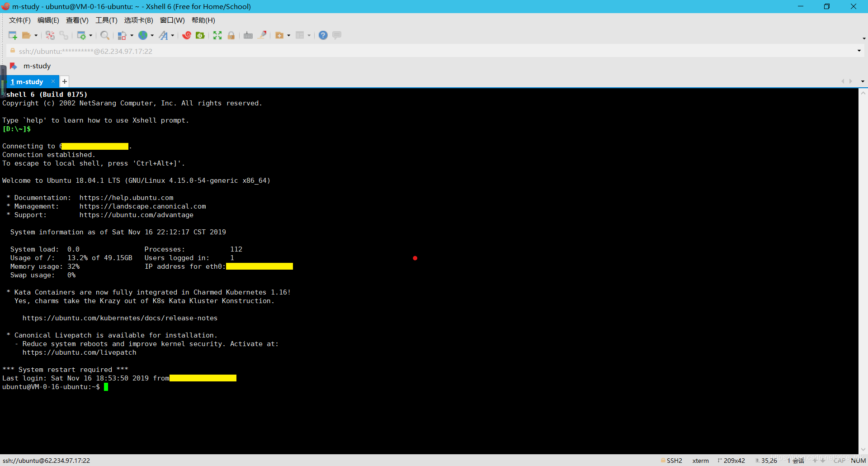Click the ubuntu.com/livepatch URL
The height and width of the screenshot is (466, 868).
[79, 352]
